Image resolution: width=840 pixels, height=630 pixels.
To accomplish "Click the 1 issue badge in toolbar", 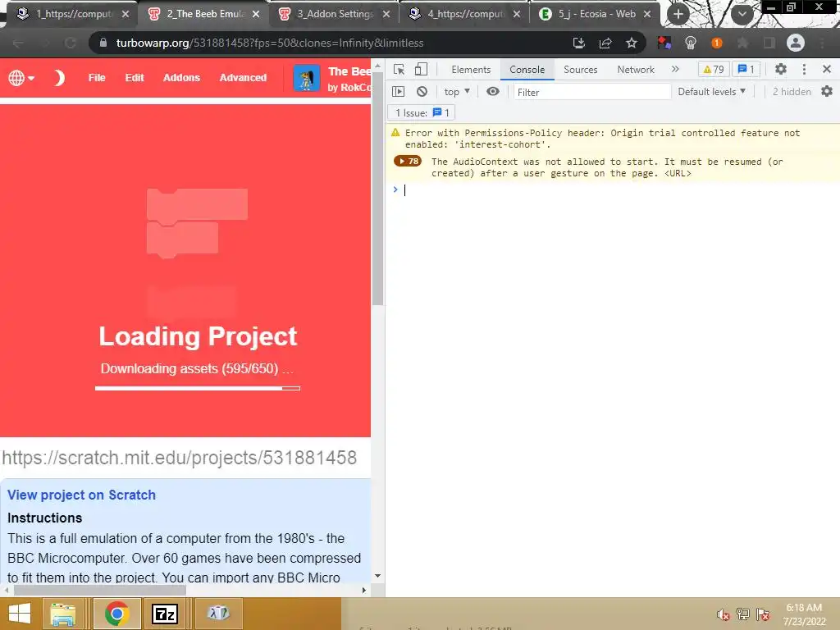I will point(746,70).
